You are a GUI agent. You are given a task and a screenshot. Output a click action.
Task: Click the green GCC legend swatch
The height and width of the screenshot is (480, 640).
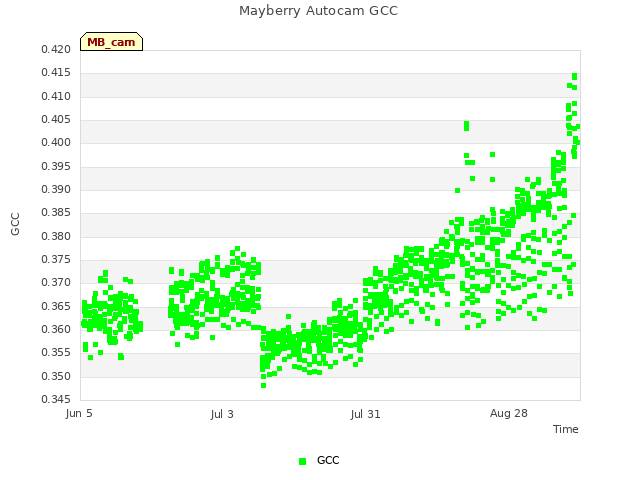pyautogui.click(x=302, y=461)
